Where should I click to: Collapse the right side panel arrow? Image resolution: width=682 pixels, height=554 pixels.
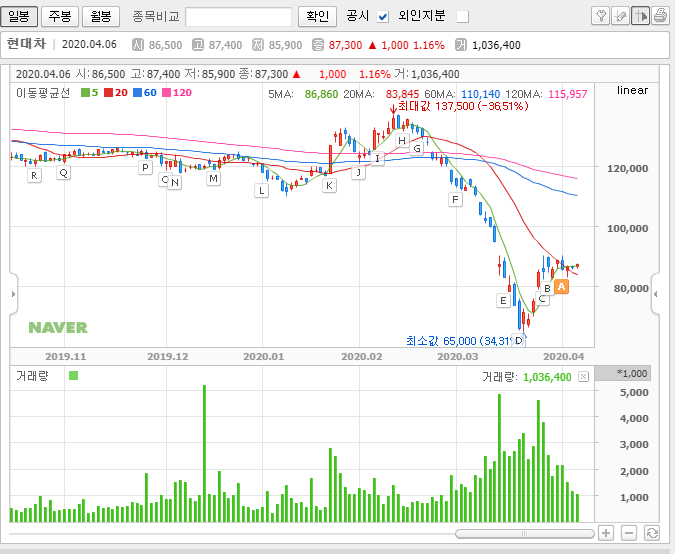coord(655,294)
